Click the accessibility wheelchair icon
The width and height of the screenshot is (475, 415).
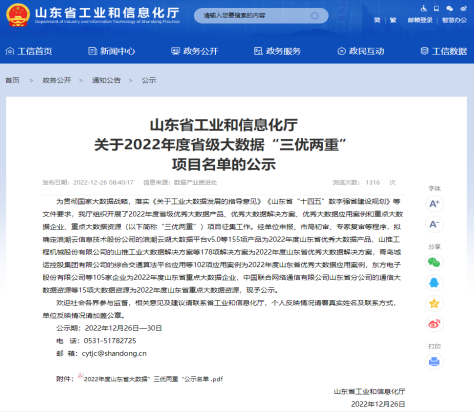(x=424, y=8)
